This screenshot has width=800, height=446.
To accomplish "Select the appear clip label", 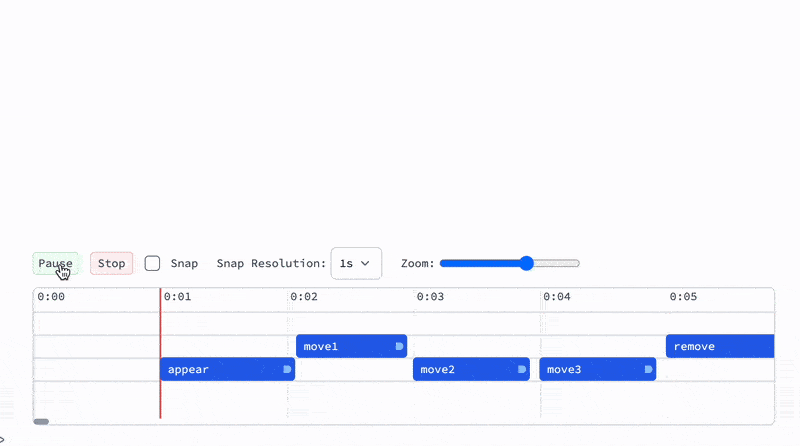I will (188, 369).
